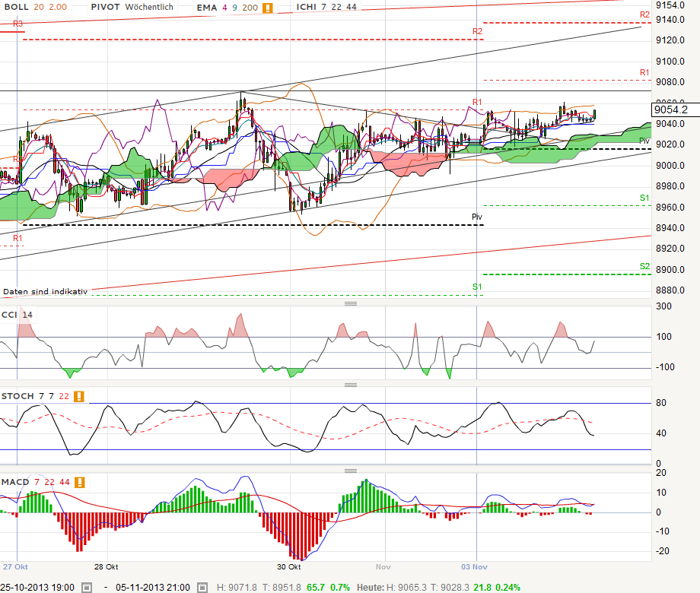The height and width of the screenshot is (593, 700).
Task: Grab the divider handle above STOCH panel
Action: tap(351, 385)
